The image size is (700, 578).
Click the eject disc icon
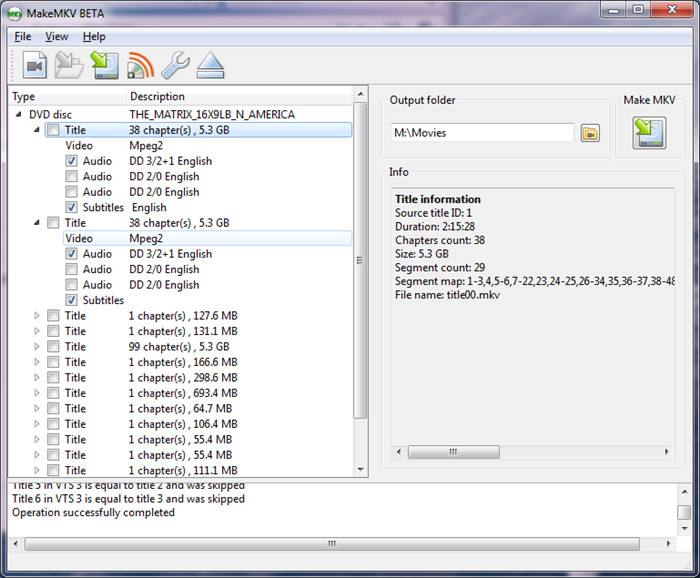[x=210, y=66]
